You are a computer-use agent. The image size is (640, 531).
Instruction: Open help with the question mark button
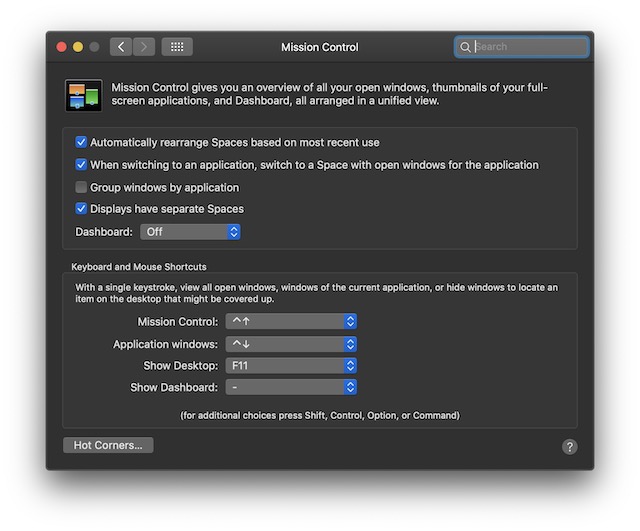point(569,447)
